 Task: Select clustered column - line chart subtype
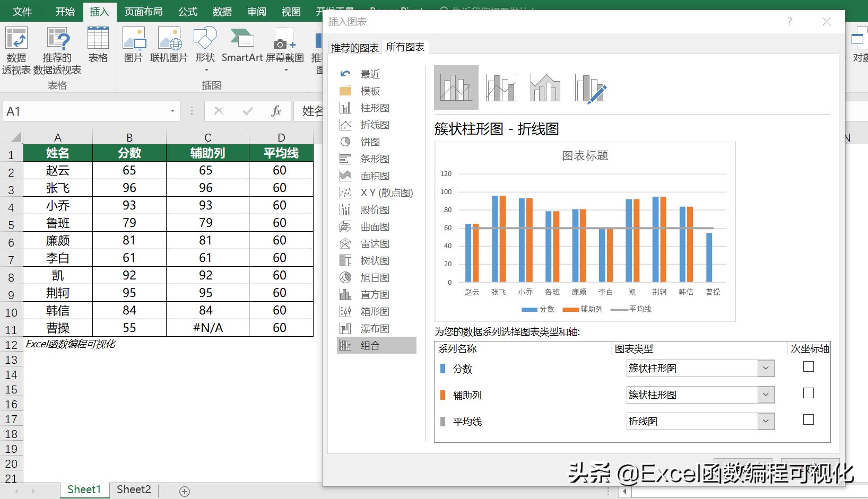[x=456, y=87]
